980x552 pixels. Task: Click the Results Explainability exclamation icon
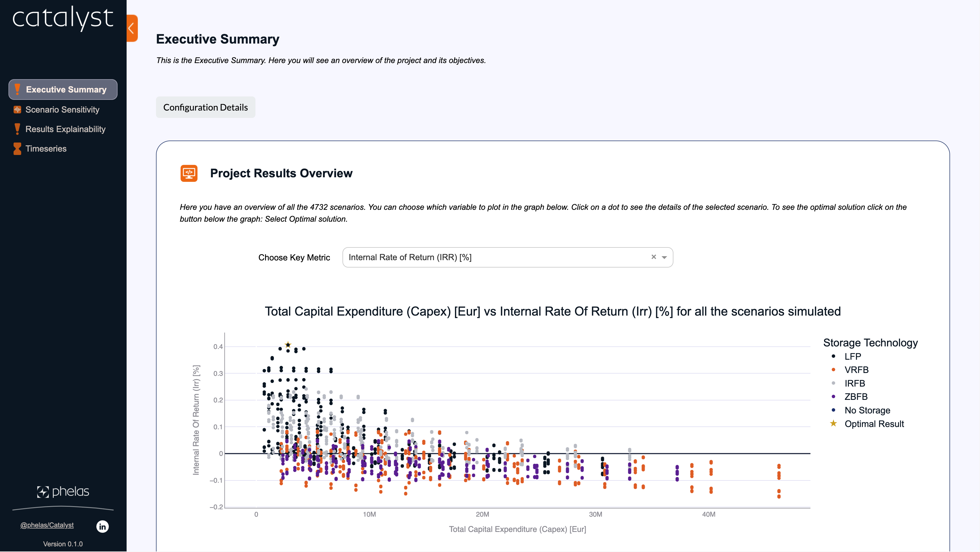click(17, 129)
